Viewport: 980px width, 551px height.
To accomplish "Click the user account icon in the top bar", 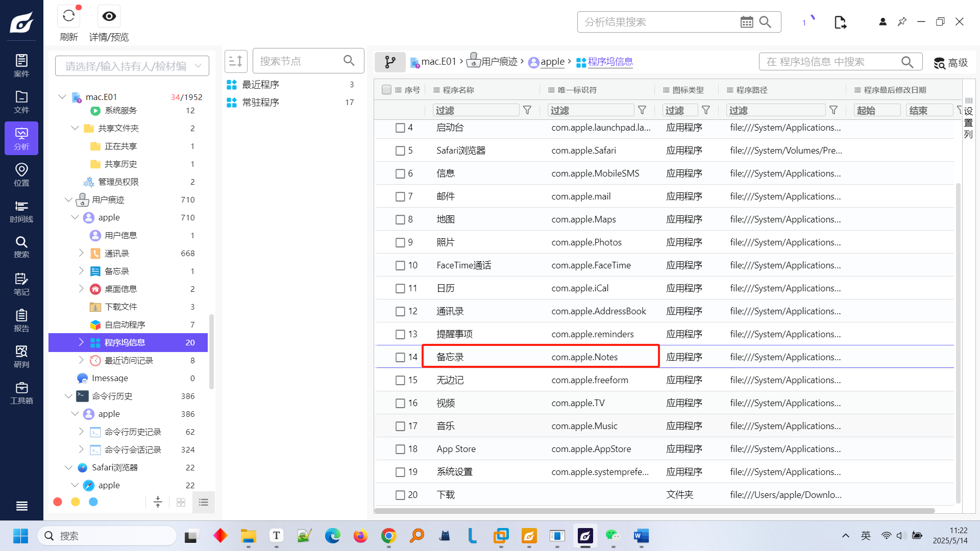I will (x=883, y=21).
